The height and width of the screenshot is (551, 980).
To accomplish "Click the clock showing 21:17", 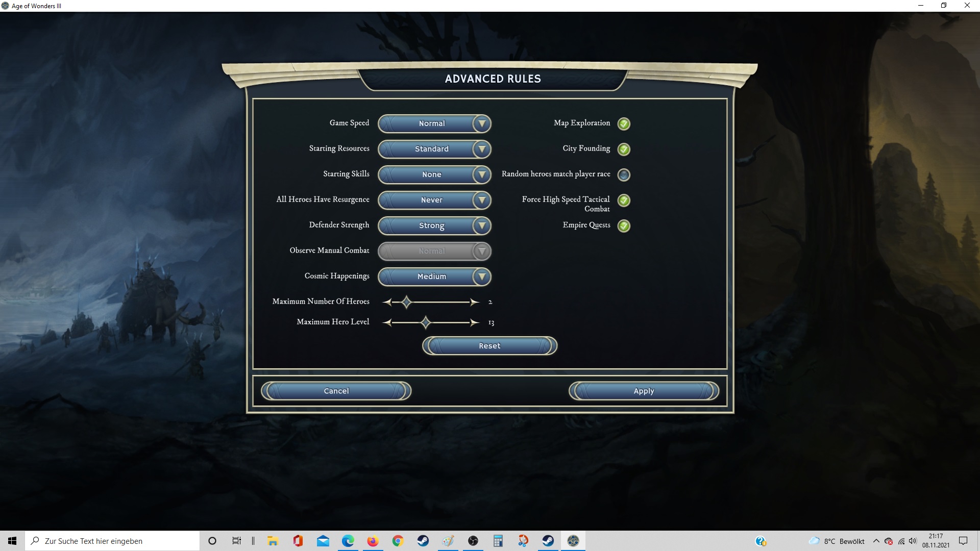I will (936, 541).
